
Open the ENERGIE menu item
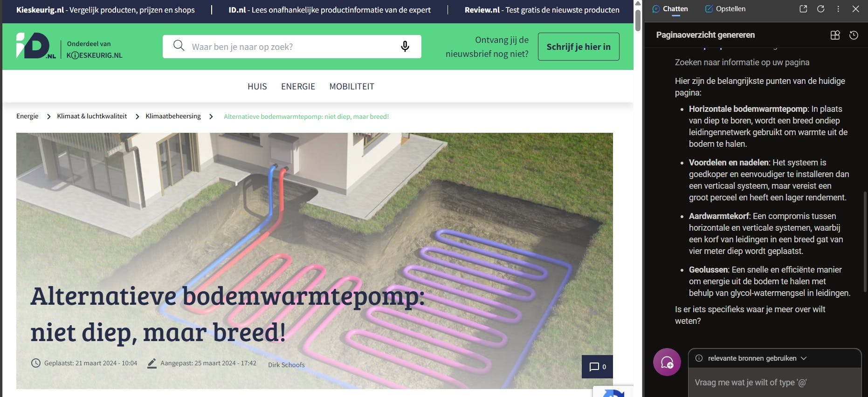click(298, 86)
